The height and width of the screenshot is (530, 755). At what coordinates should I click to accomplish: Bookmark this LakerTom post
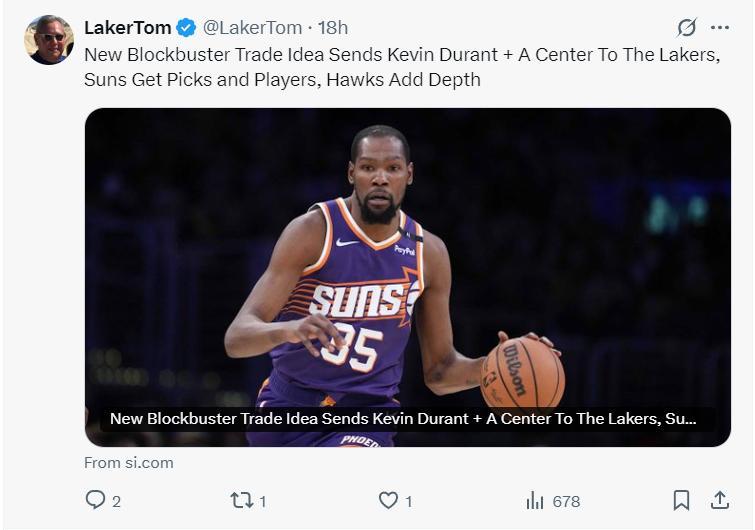[681, 500]
